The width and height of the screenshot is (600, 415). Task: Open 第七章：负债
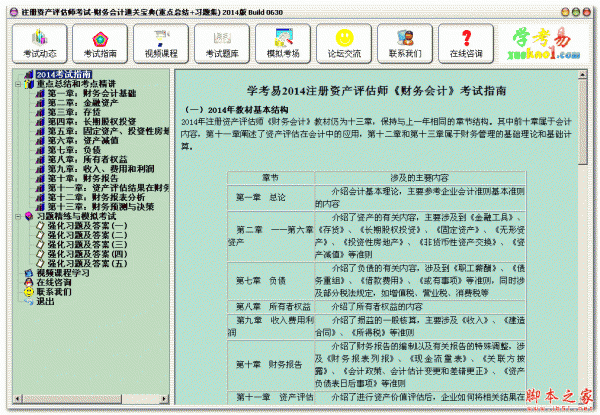[x=74, y=150]
